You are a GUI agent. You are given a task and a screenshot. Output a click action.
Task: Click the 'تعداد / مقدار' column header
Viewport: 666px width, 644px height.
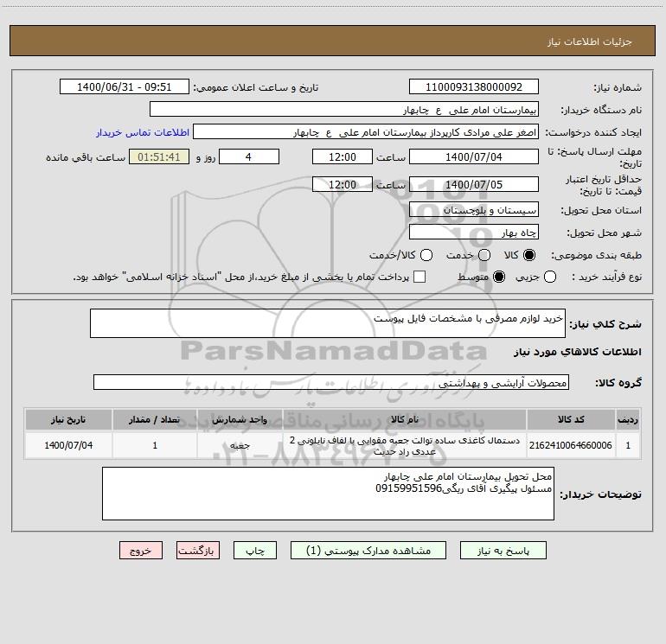pyautogui.click(x=155, y=419)
